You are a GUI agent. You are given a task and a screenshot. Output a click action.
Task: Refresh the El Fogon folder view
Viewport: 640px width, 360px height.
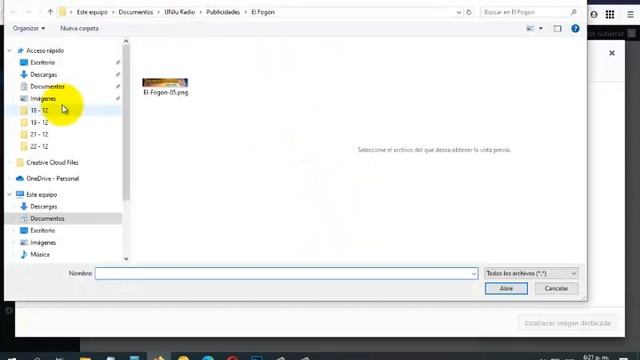pos(469,12)
